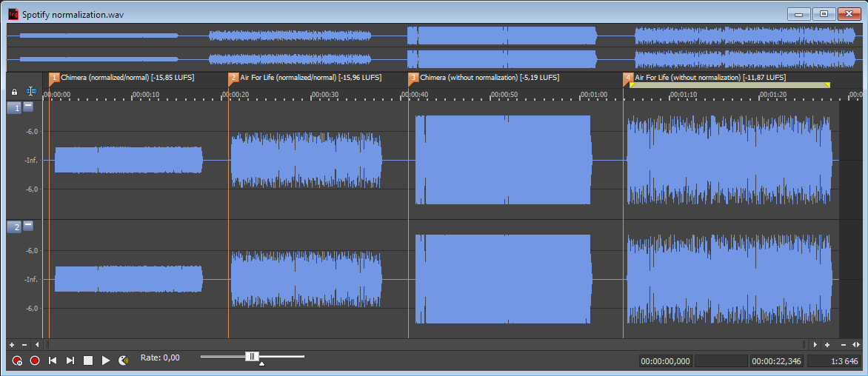This screenshot has height=376, width=868.
Task: Adjust the playback Rate slider handle
Action: (253, 357)
